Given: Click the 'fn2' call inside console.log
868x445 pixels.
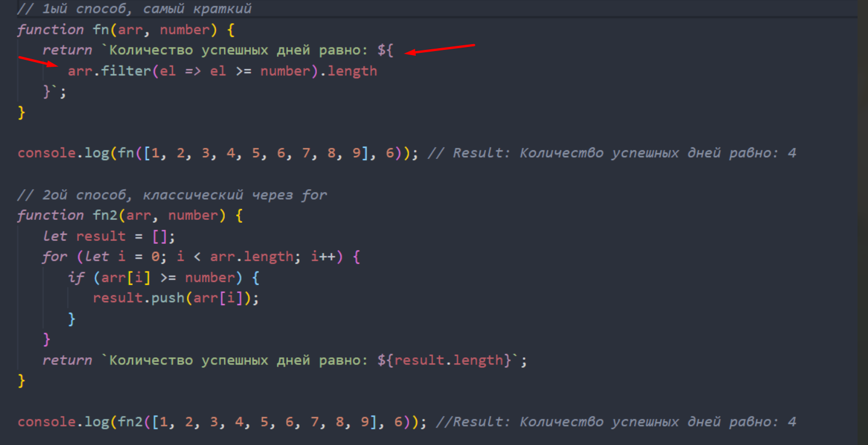Looking at the screenshot, I should [131, 422].
